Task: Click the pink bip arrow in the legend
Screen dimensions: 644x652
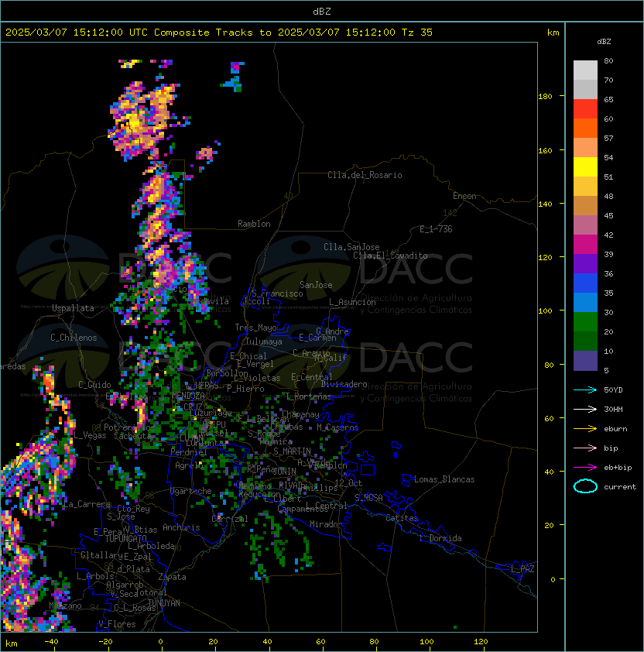Action: tap(585, 448)
